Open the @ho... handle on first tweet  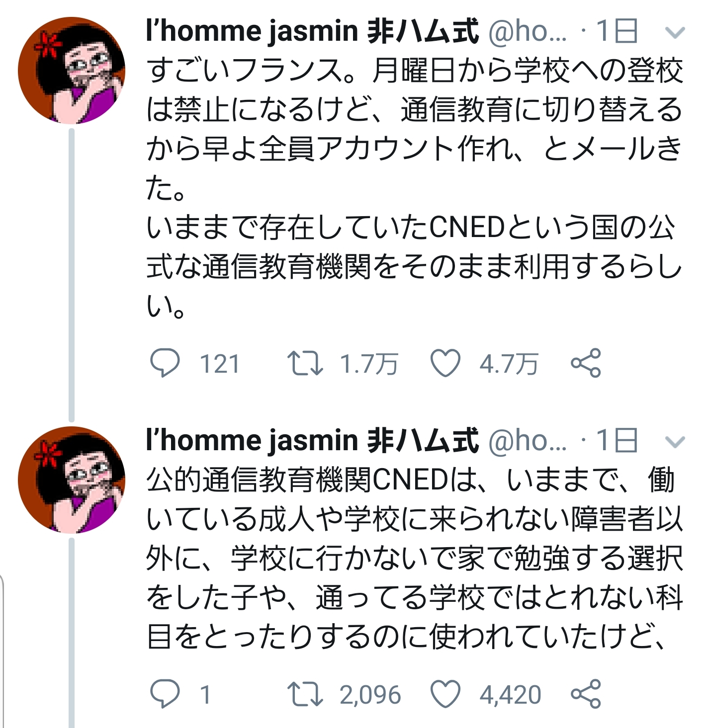pos(528,32)
